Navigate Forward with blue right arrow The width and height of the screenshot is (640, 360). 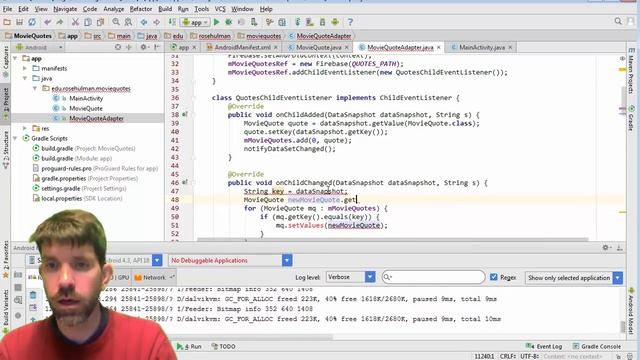pos(156,22)
